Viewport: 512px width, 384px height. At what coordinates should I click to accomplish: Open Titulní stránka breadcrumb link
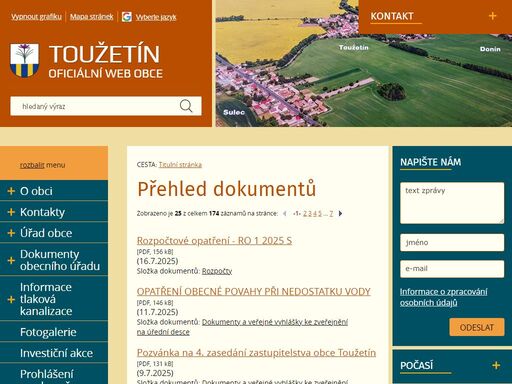pos(180,165)
